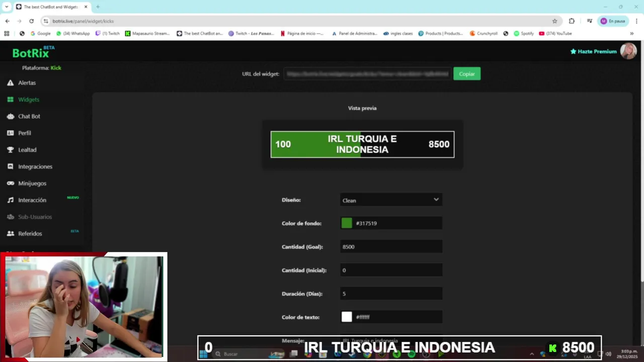
Task: Open the white Color de texto swatch
Action: pyautogui.click(x=347, y=317)
